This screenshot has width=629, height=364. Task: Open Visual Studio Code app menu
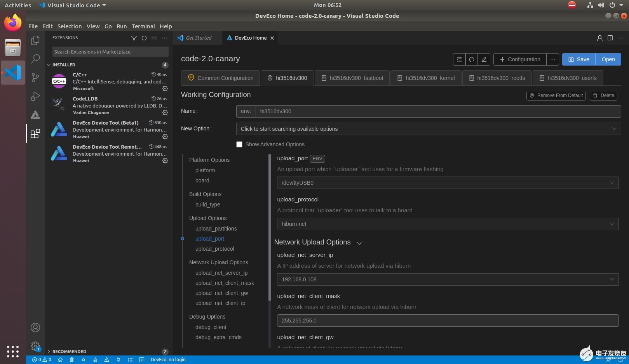[x=73, y=5]
